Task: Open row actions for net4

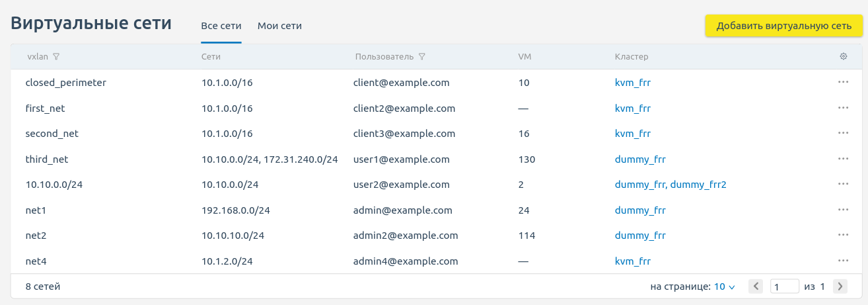Action: pos(843,261)
